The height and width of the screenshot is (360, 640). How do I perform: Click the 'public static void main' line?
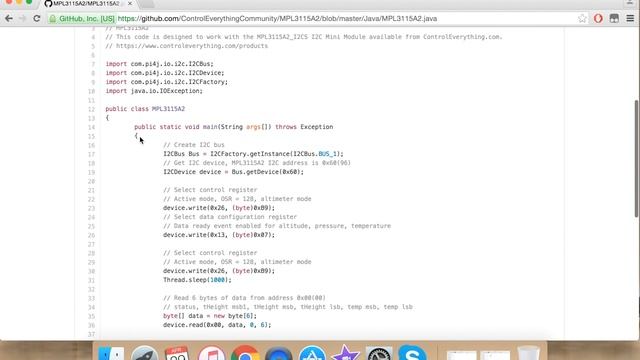point(233,127)
